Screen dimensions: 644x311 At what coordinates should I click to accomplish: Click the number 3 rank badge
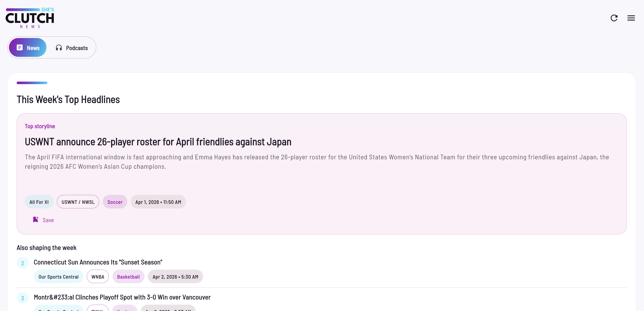tap(22, 298)
